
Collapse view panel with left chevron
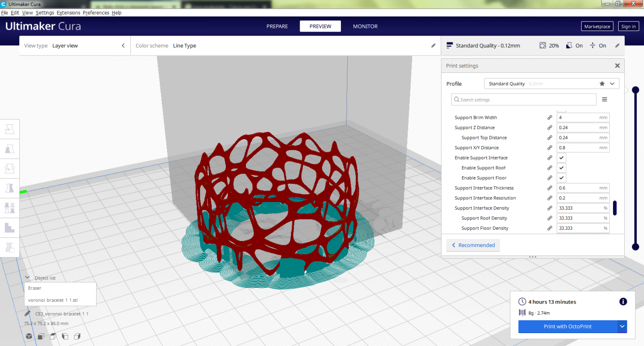(x=123, y=45)
